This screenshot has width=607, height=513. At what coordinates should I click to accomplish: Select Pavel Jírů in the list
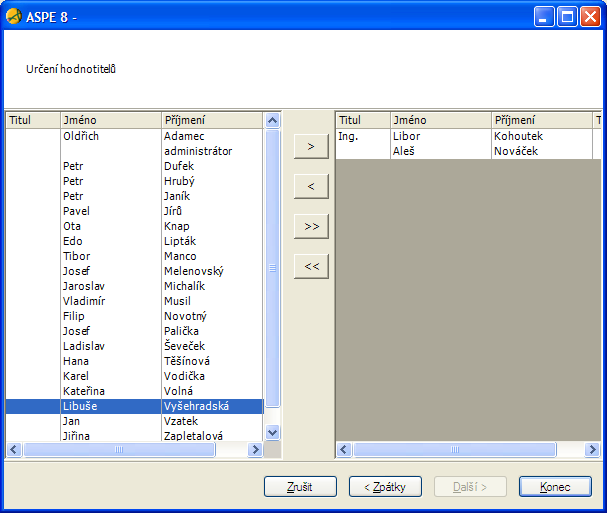click(134, 211)
